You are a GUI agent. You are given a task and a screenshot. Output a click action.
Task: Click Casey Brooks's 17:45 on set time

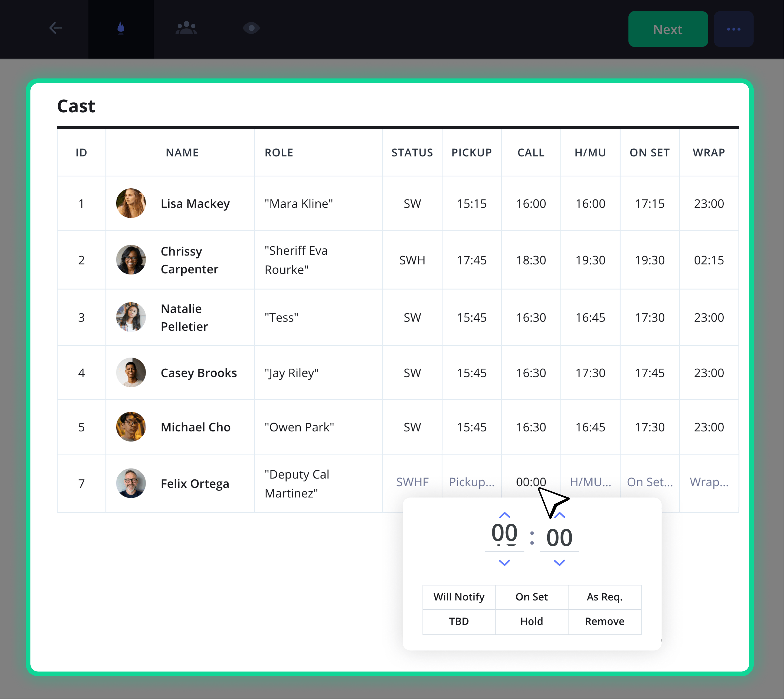coord(650,373)
